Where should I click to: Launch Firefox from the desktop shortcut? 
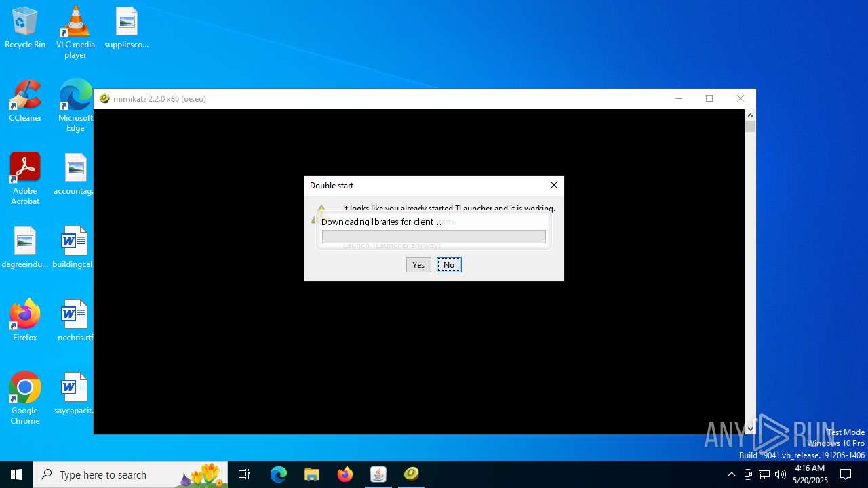(x=25, y=321)
